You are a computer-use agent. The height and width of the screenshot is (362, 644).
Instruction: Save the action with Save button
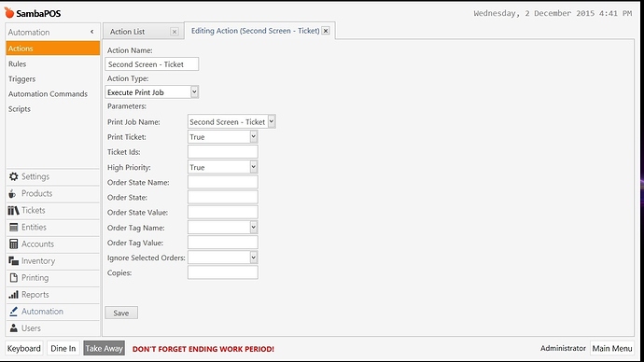coord(121,313)
